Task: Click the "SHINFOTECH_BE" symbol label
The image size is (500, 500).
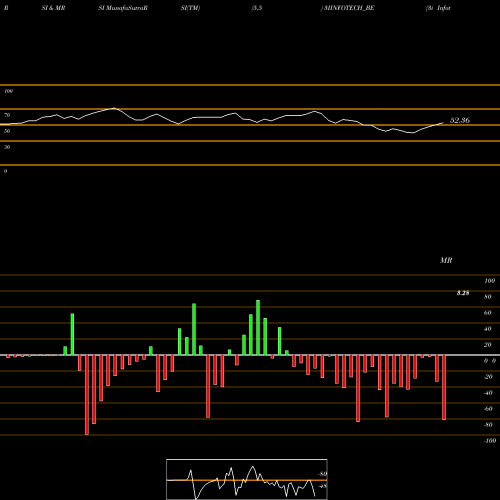Action: click(349, 8)
